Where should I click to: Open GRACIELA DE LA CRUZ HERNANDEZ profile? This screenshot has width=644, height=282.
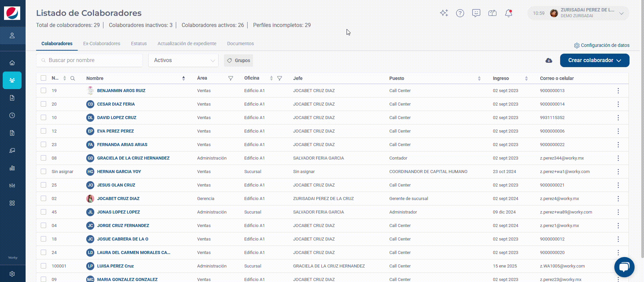(x=133, y=158)
